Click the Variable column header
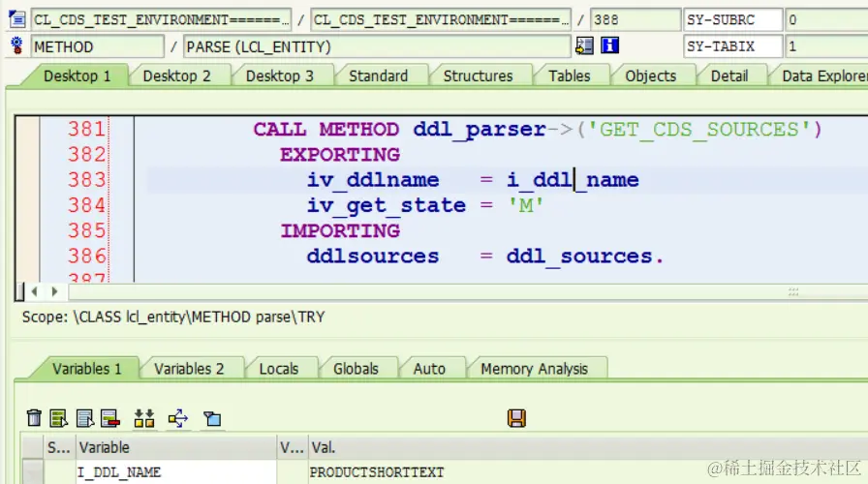The height and width of the screenshot is (484, 868). coord(176,447)
